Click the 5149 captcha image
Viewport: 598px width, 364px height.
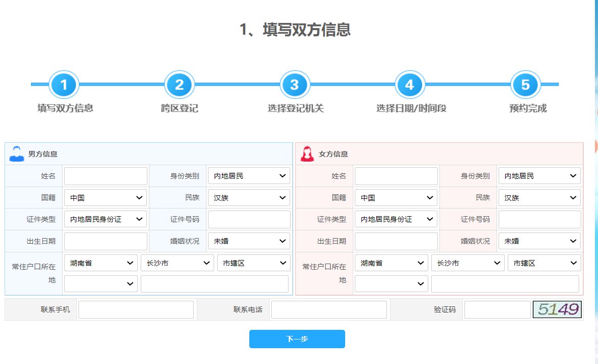558,309
